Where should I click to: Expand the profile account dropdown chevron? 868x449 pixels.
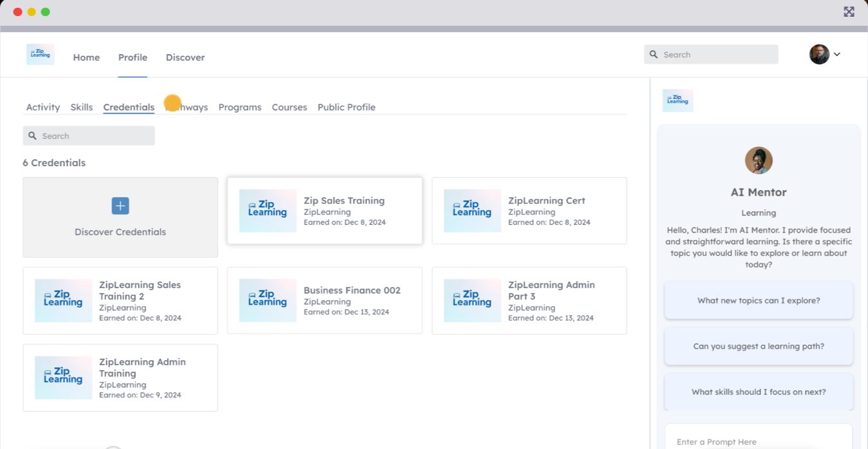837,54
